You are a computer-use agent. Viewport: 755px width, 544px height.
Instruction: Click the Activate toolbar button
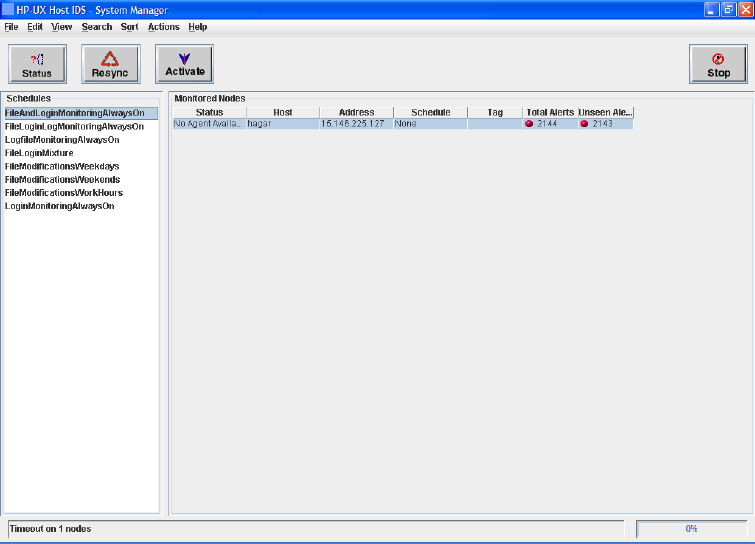pyautogui.click(x=184, y=64)
